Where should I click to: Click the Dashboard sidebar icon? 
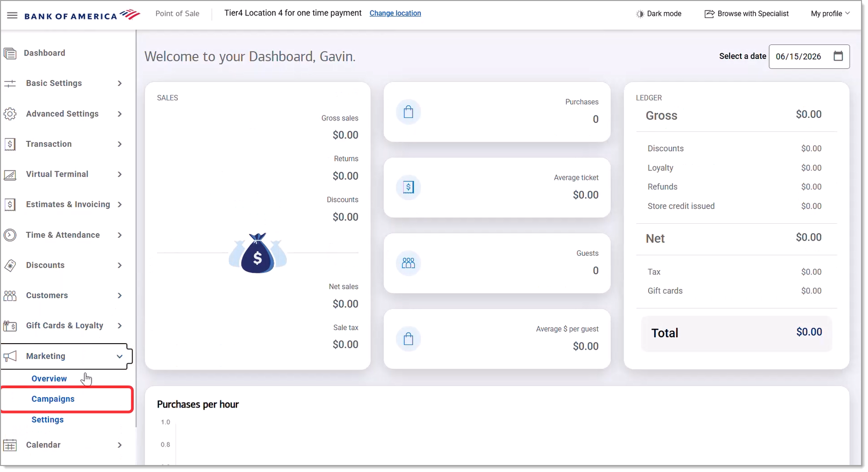[x=10, y=53]
